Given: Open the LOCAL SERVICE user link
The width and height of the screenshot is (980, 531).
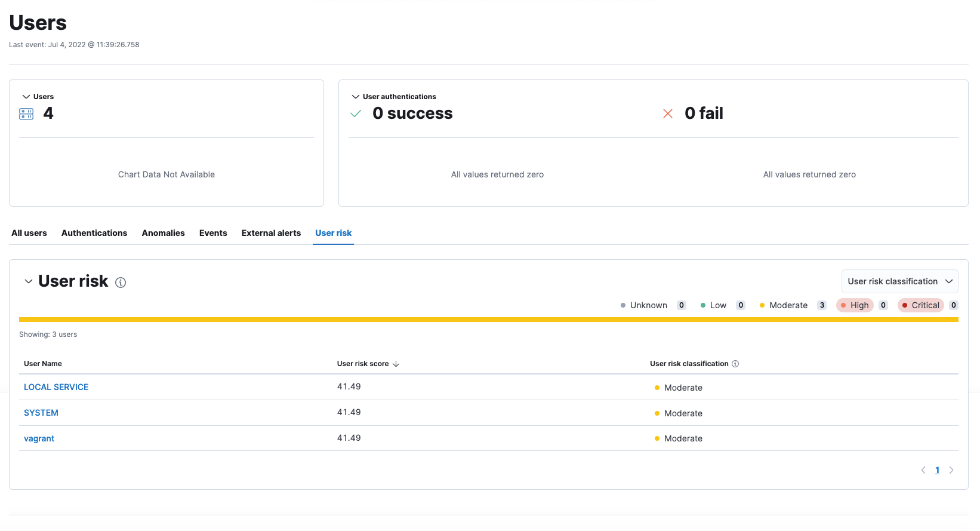Looking at the screenshot, I should (56, 387).
